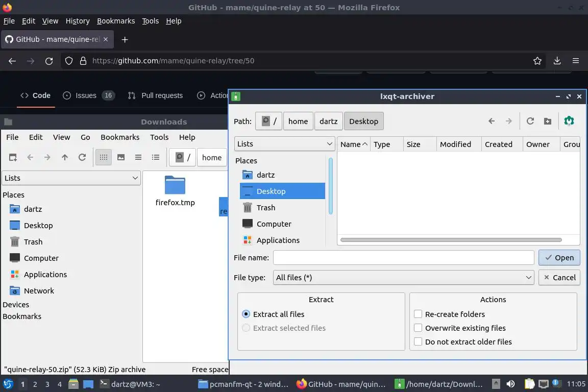Switch to virtual desktop 2 in the pager

point(35,384)
